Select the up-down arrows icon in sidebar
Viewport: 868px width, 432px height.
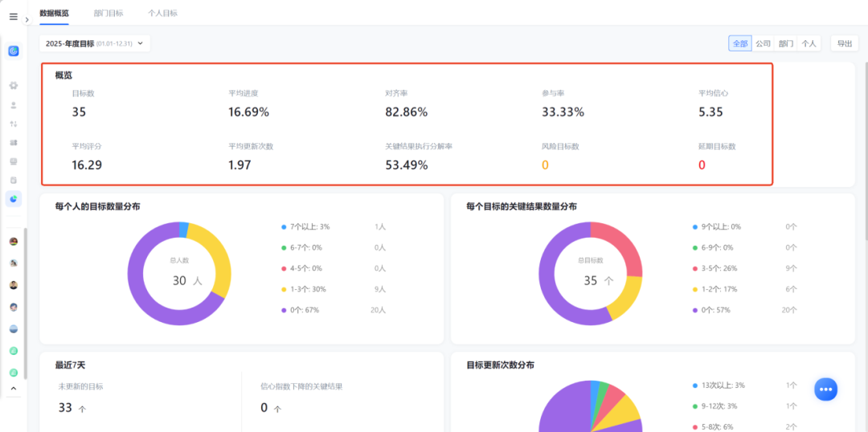coord(14,124)
